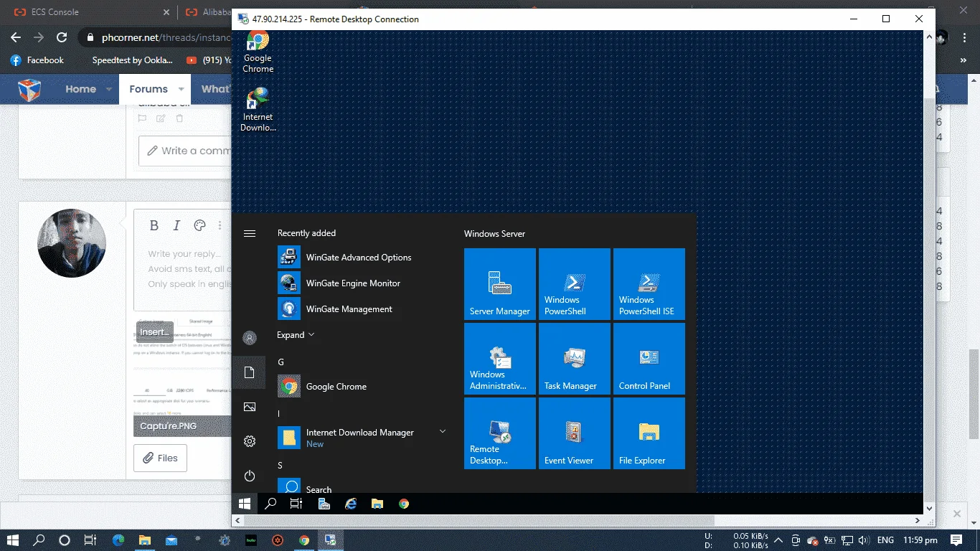Open the Forums menu dropdown arrow
980x551 pixels.
tap(181, 89)
